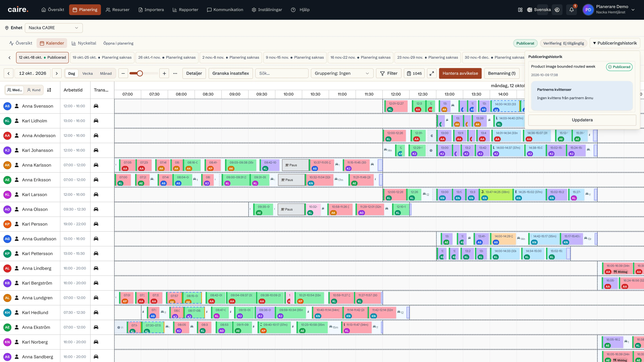The height and width of the screenshot is (362, 644).
Task: Click the Sök search field
Action: 282,73
